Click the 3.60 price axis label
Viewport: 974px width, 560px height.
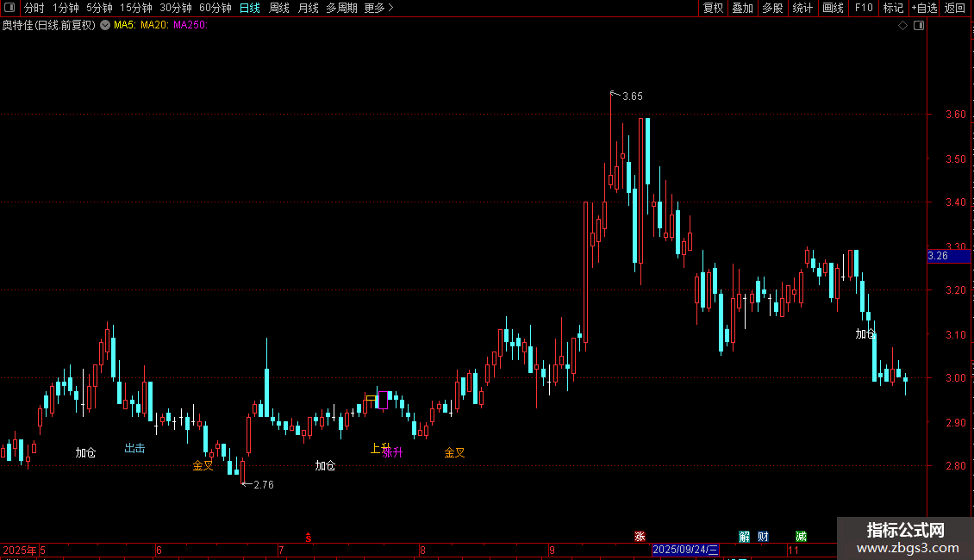(955, 115)
